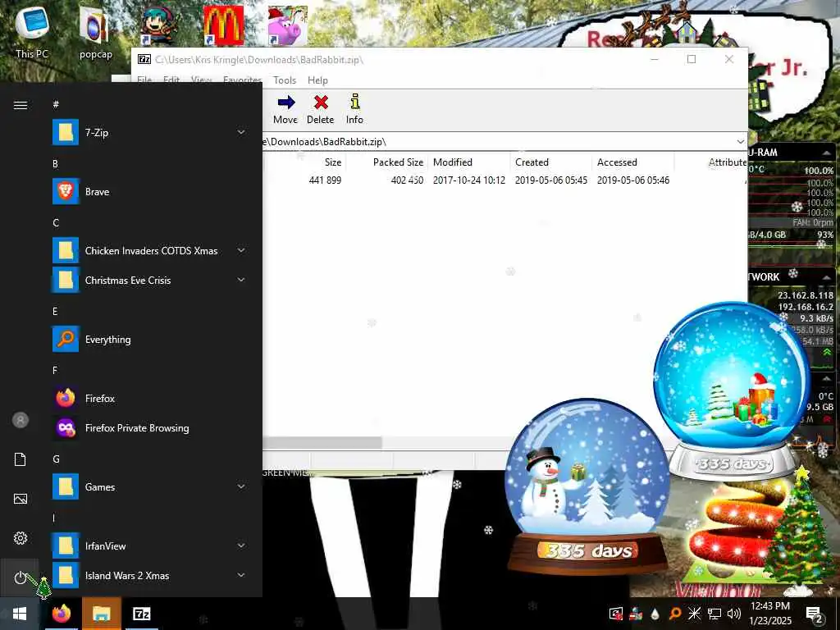Viewport: 840px width, 630px height.
Task: Click accessed date 2019-05-06 05:46
Action: coord(633,180)
